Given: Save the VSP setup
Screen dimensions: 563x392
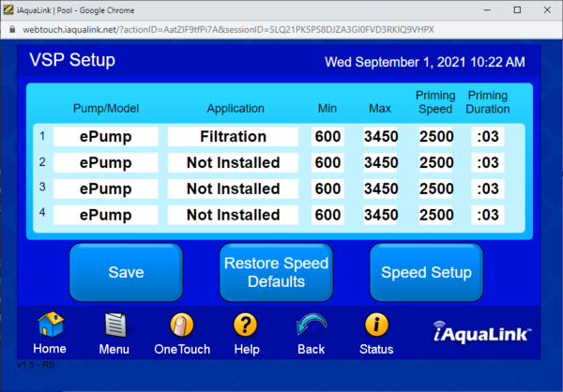Looking at the screenshot, I should (126, 272).
